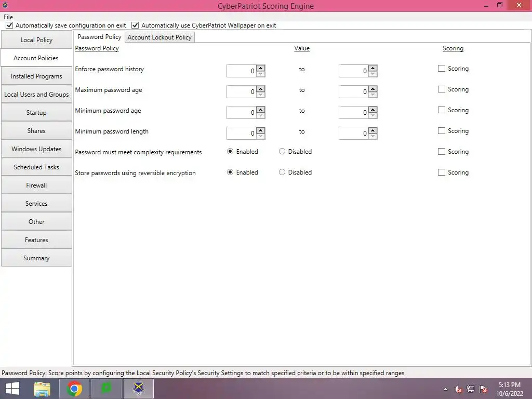Image resolution: width=532 pixels, height=399 pixels.
Task: Open the Summary section
Action: coord(36,258)
